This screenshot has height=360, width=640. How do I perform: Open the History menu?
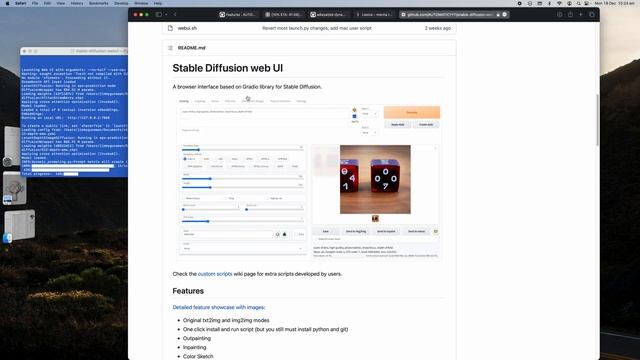pyautogui.click(x=77, y=3)
